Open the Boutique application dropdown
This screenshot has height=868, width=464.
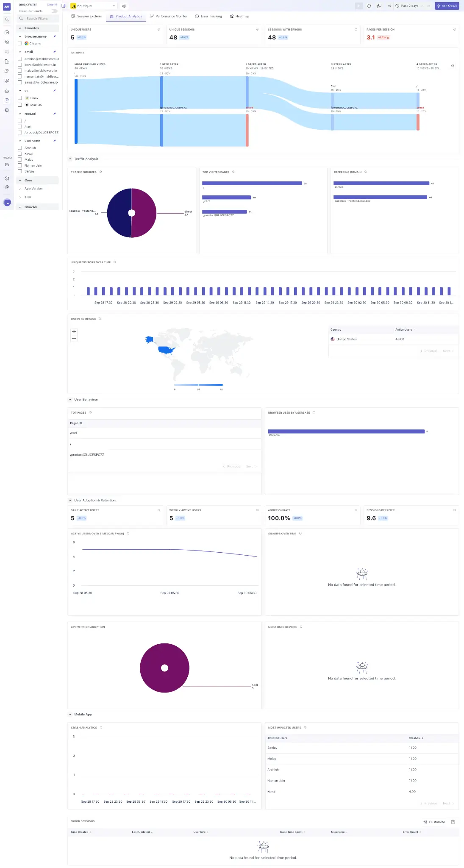coord(93,6)
